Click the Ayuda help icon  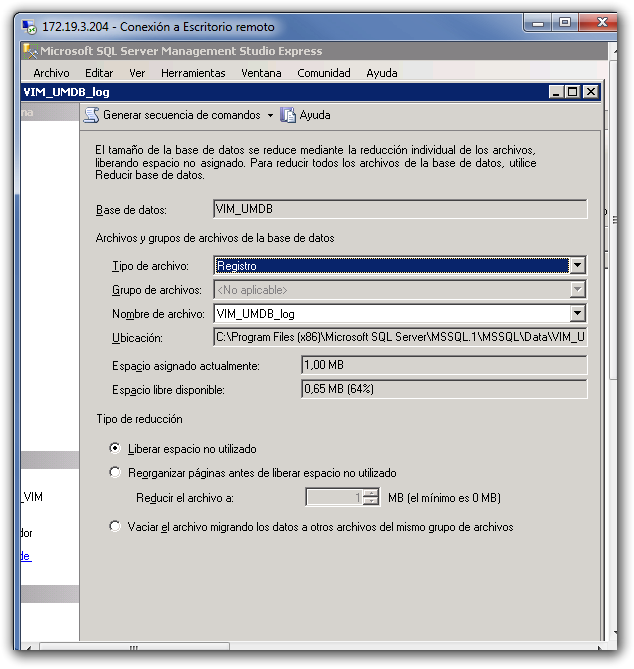tap(289, 115)
